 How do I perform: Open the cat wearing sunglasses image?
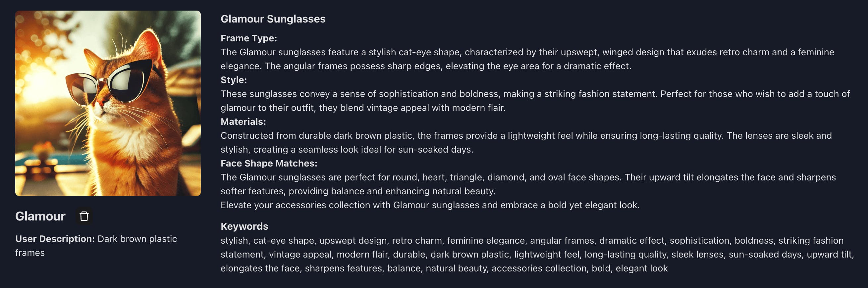pyautogui.click(x=108, y=103)
